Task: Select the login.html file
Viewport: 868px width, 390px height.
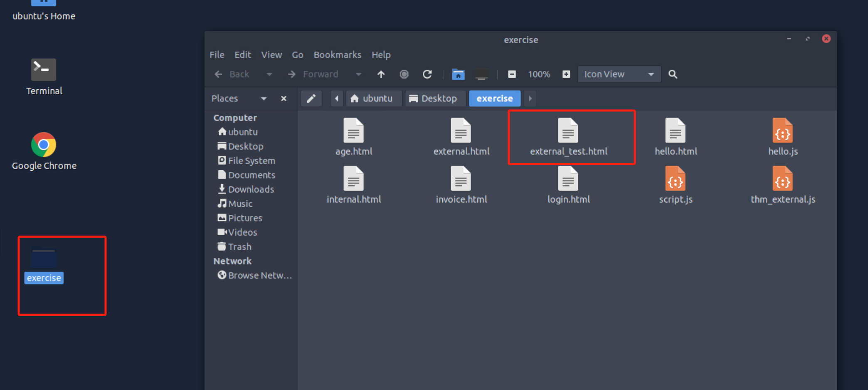Action: pos(568,185)
